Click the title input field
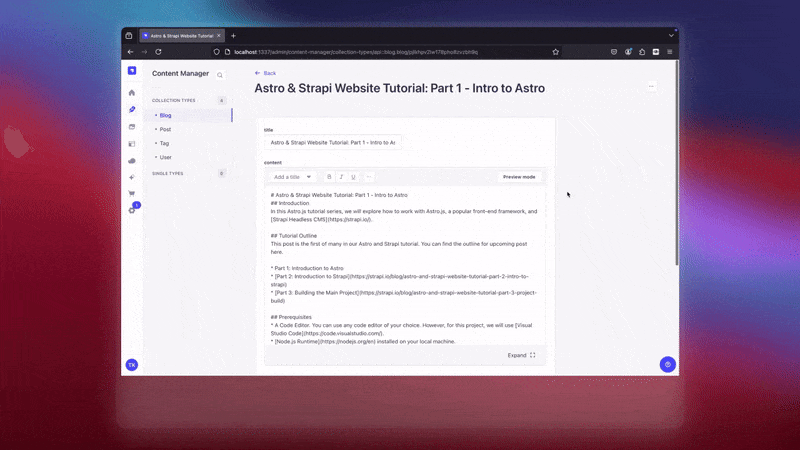The width and height of the screenshot is (800, 450). point(333,143)
